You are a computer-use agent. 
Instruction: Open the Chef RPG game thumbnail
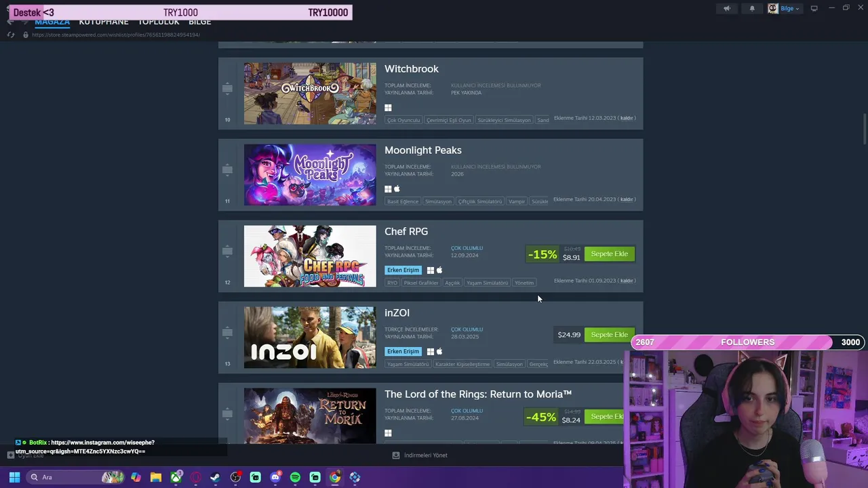[x=310, y=256]
